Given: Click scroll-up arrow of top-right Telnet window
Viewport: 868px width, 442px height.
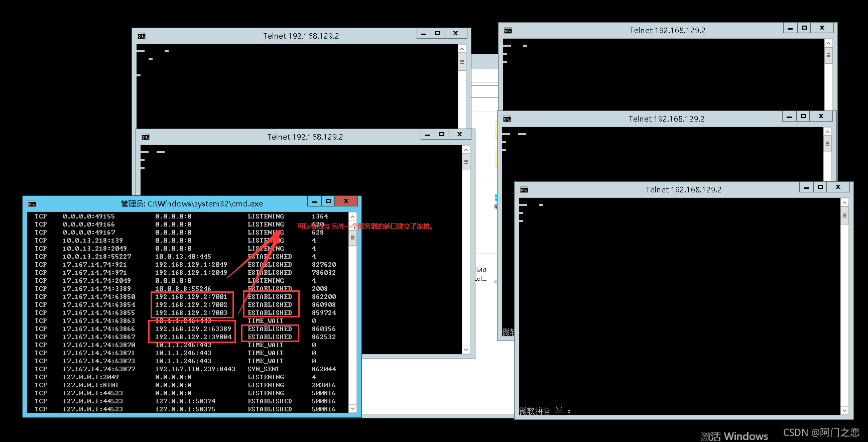Looking at the screenshot, I should pyautogui.click(x=828, y=43).
